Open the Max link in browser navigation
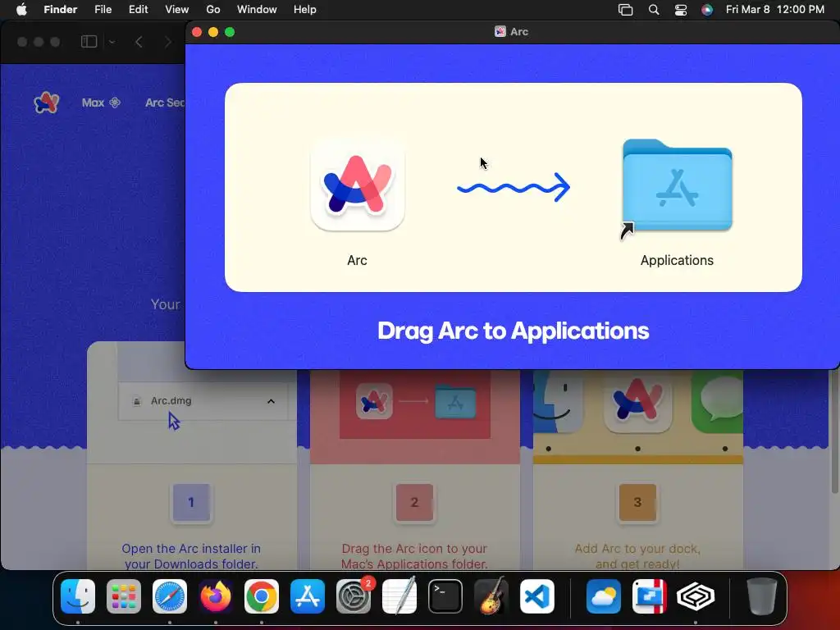Image resolution: width=840 pixels, height=630 pixels. coord(101,103)
